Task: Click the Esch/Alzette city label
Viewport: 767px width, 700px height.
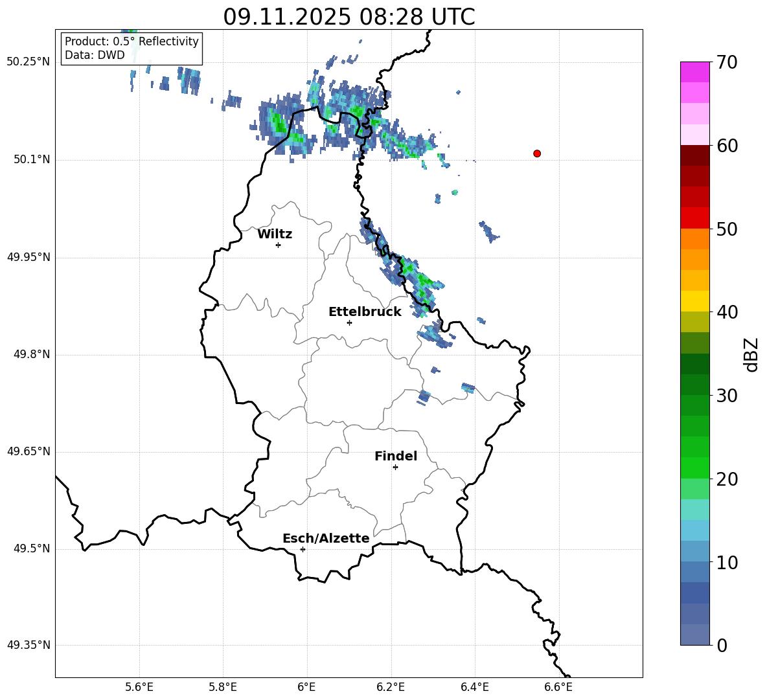Action: (x=326, y=538)
